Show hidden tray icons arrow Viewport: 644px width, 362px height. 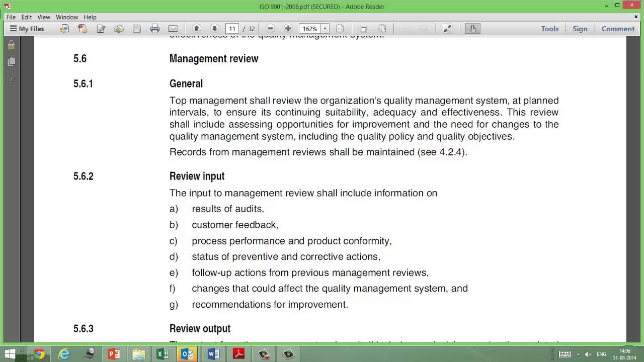(578, 354)
